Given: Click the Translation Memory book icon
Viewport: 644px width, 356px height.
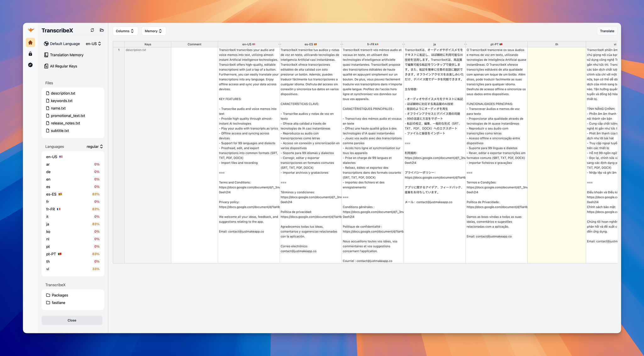Looking at the screenshot, I should coord(46,55).
